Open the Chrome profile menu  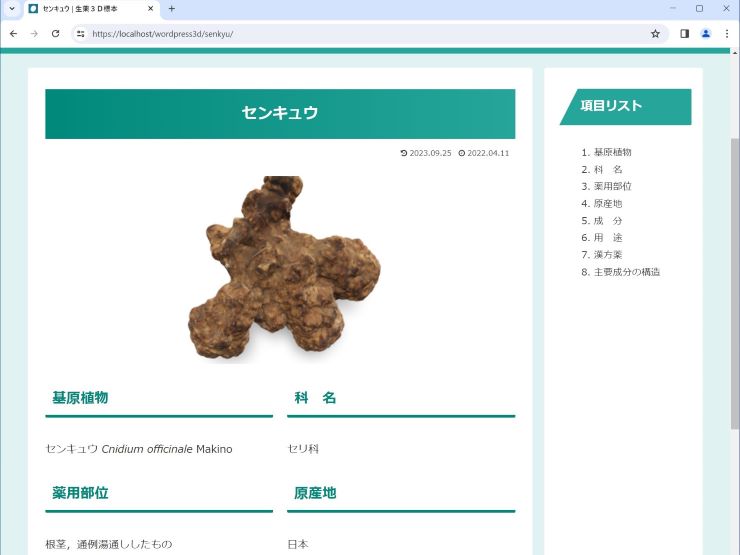[x=706, y=34]
